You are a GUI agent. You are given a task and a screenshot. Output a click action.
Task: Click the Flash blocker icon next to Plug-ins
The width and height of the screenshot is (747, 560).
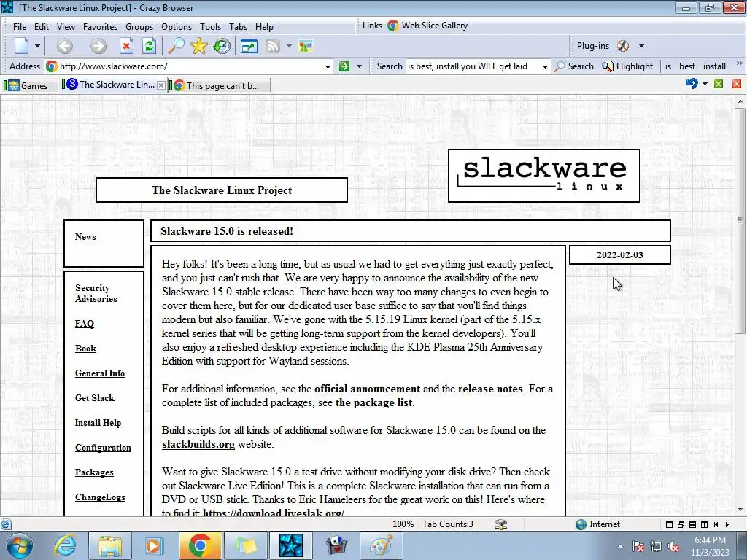623,46
